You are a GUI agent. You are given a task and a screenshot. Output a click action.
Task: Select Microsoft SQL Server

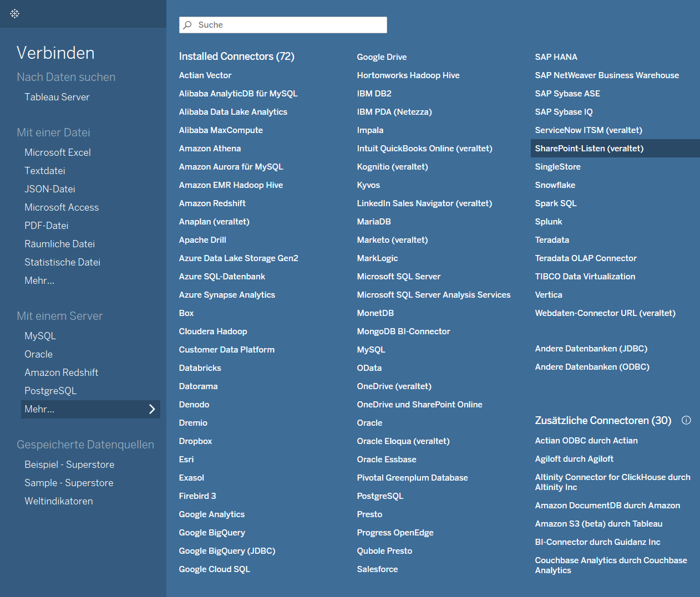click(x=399, y=277)
